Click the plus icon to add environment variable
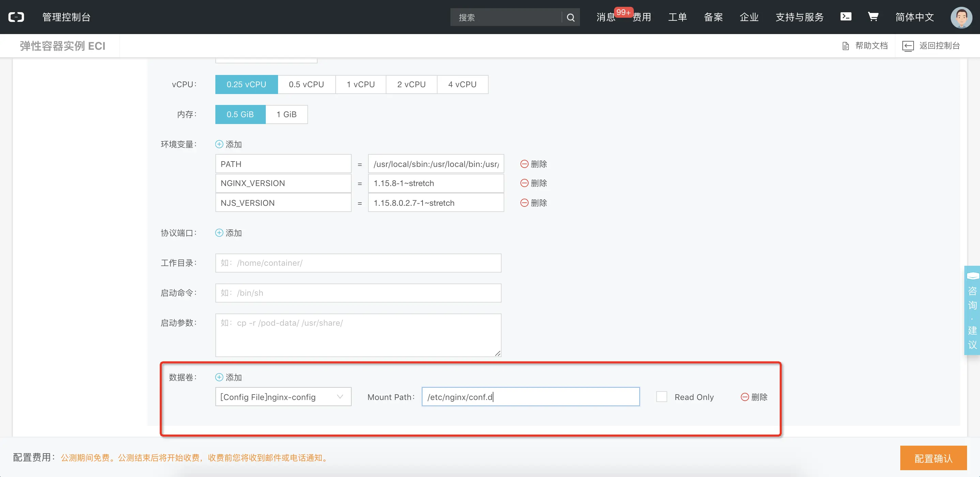The width and height of the screenshot is (980, 477). pyautogui.click(x=219, y=144)
